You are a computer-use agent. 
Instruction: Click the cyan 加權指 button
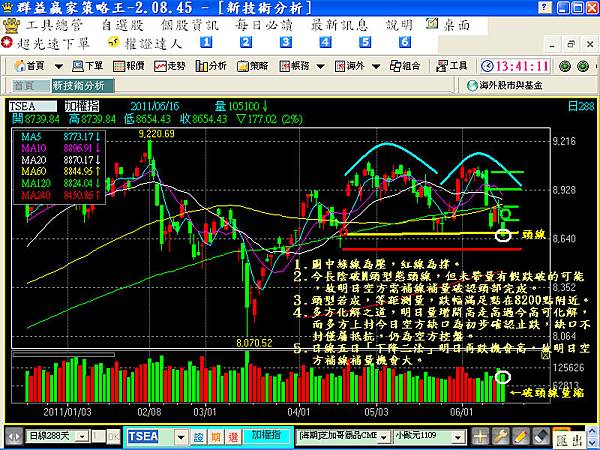point(267,435)
